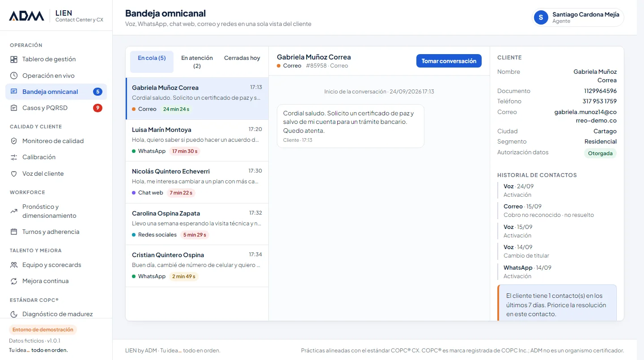Viewport: 644px width, 360px height.
Task: Click the Calibración sliders icon
Action: pos(14,157)
